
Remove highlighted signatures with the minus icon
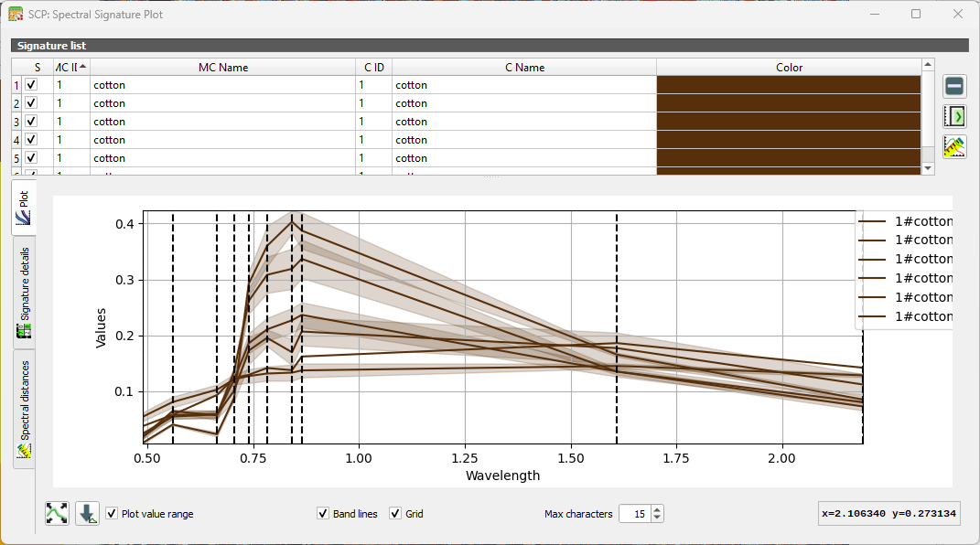[954, 86]
